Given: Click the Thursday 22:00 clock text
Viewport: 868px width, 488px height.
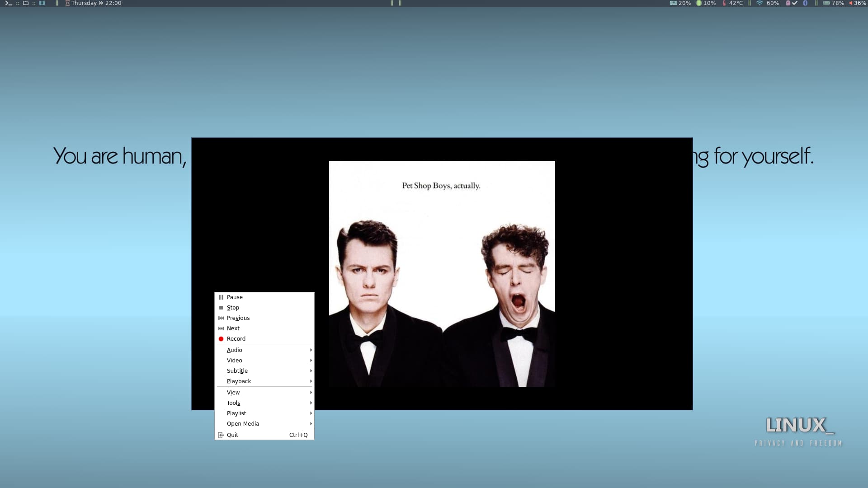Looking at the screenshot, I should click(x=96, y=3).
